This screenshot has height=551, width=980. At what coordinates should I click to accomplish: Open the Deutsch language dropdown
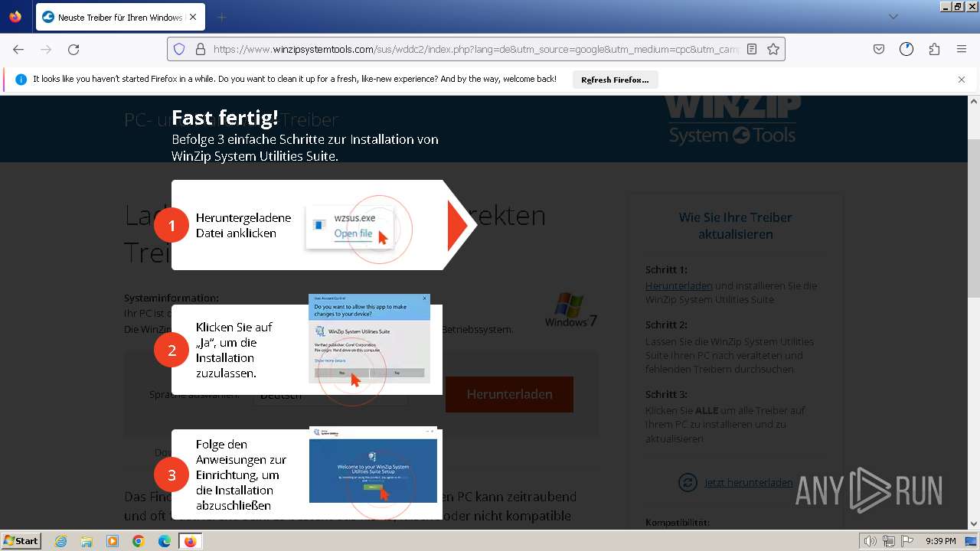tap(331, 395)
